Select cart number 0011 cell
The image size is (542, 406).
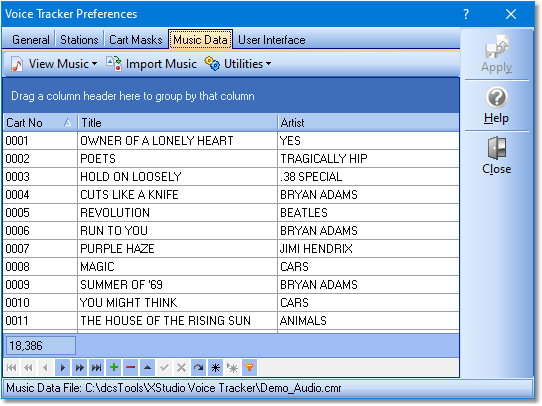pos(40,320)
